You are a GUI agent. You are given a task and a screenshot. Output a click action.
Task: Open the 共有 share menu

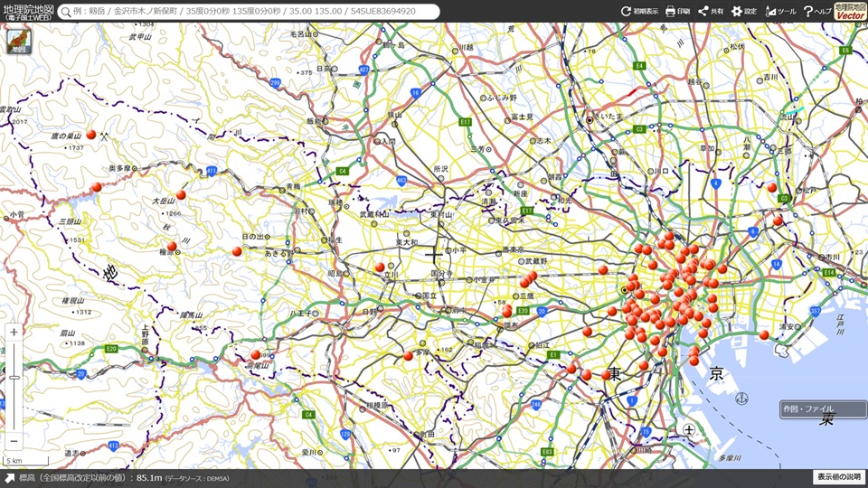(x=710, y=12)
